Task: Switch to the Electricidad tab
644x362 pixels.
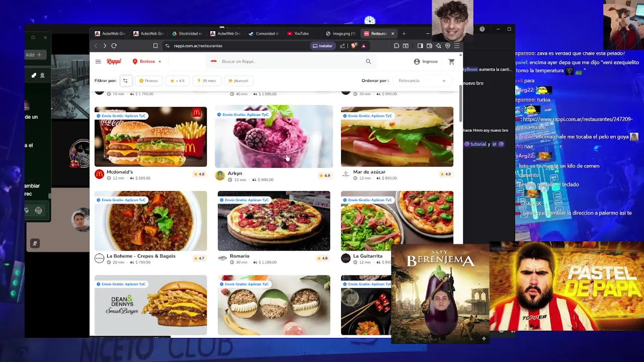Action: 187,34
